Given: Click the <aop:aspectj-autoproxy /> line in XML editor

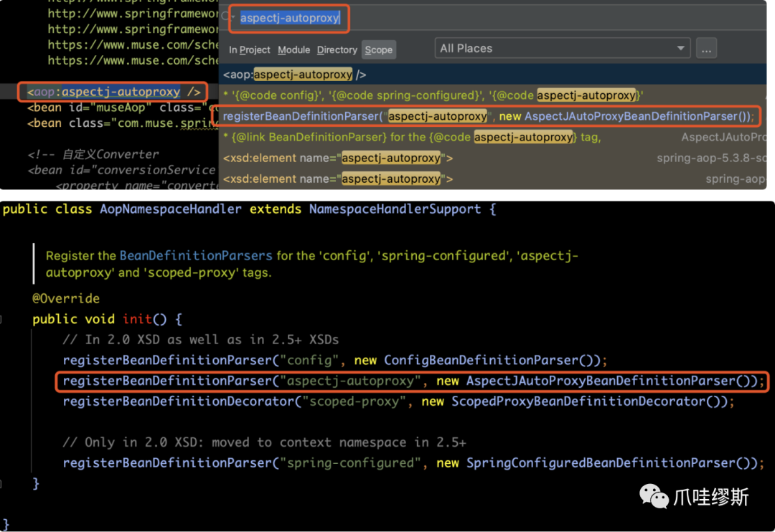Looking at the screenshot, I should coord(113,92).
